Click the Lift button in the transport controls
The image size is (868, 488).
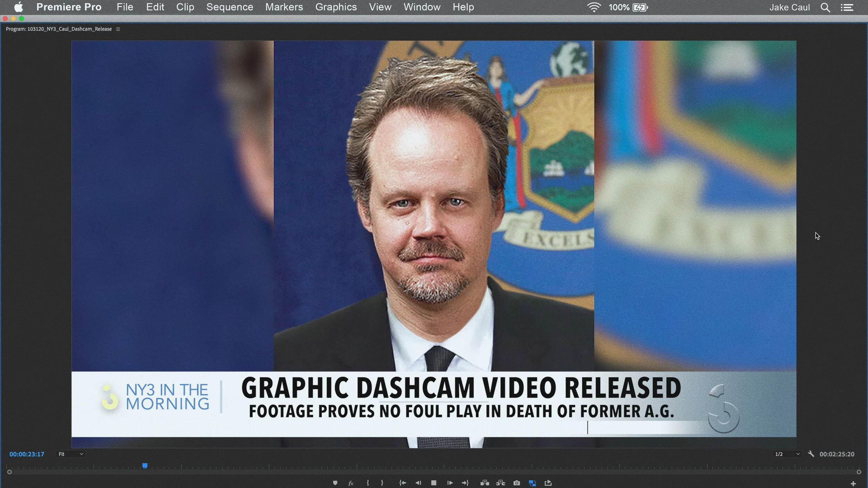pyautogui.click(x=485, y=483)
